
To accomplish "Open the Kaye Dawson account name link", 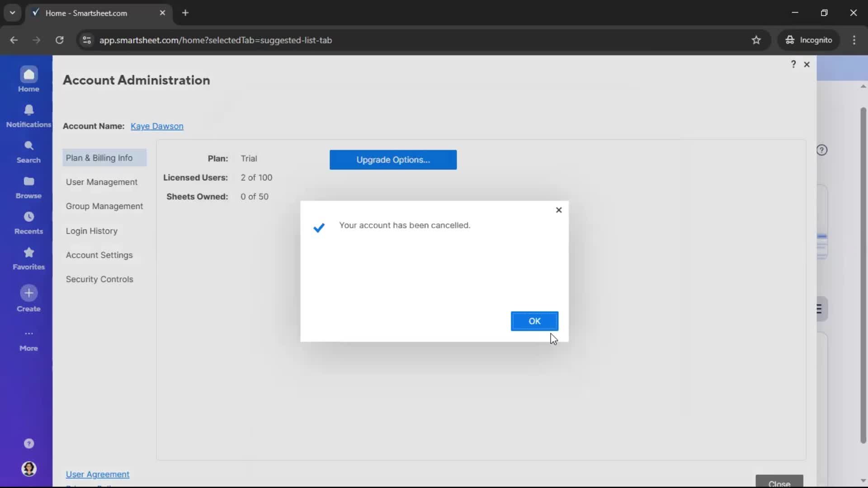I will (x=157, y=127).
